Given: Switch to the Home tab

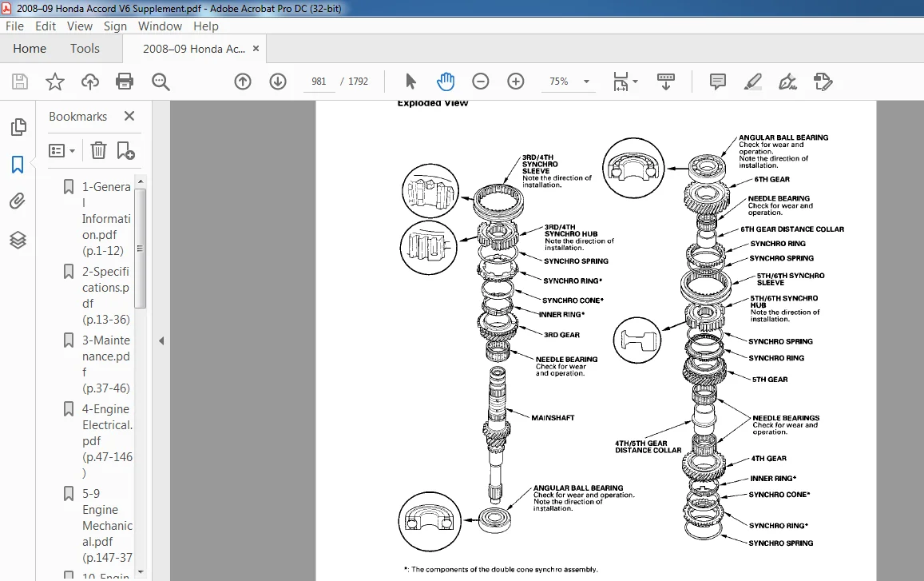Looking at the screenshot, I should tap(30, 49).
